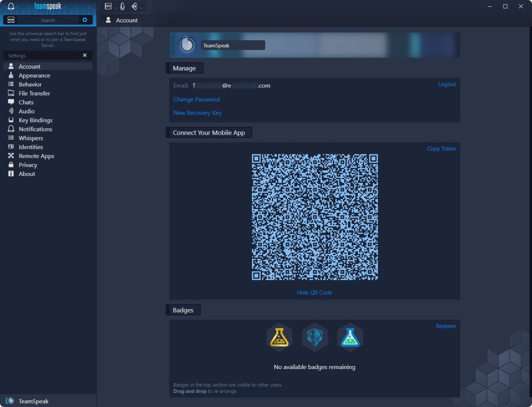Image resolution: width=532 pixels, height=407 pixels.
Task: Click the blue settings gear icon
Action: click(85, 20)
